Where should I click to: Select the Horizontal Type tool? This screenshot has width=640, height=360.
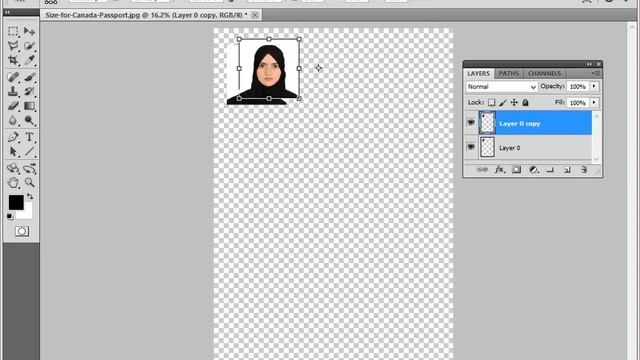(29, 137)
